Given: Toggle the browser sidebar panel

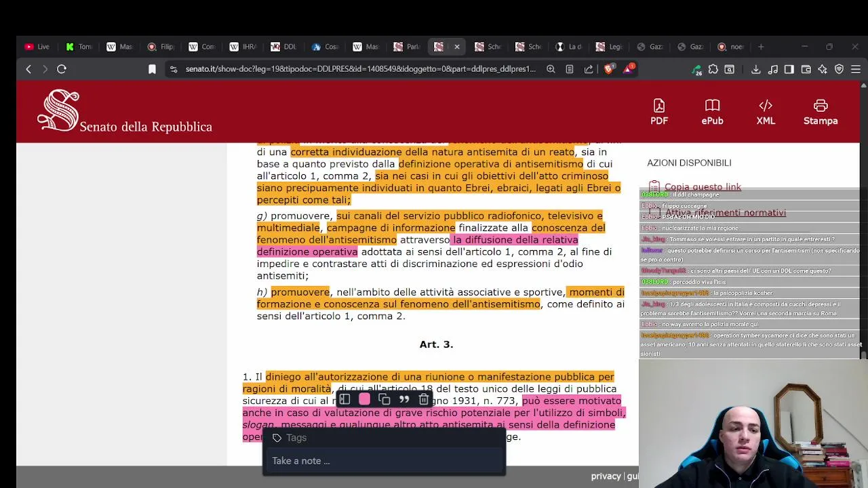Looking at the screenshot, I should coord(789,68).
